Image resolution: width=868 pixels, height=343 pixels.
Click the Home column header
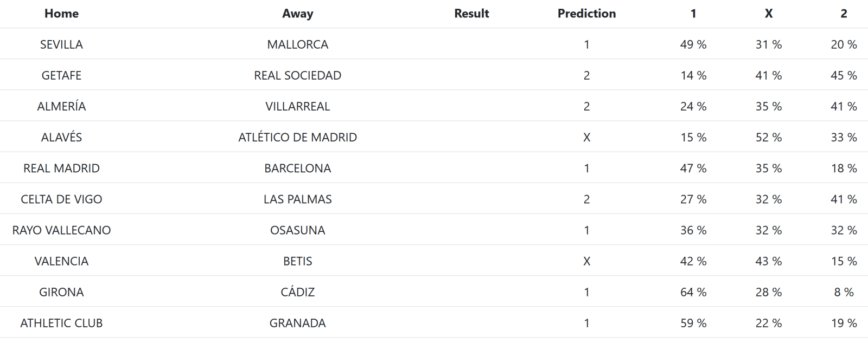[61, 14]
